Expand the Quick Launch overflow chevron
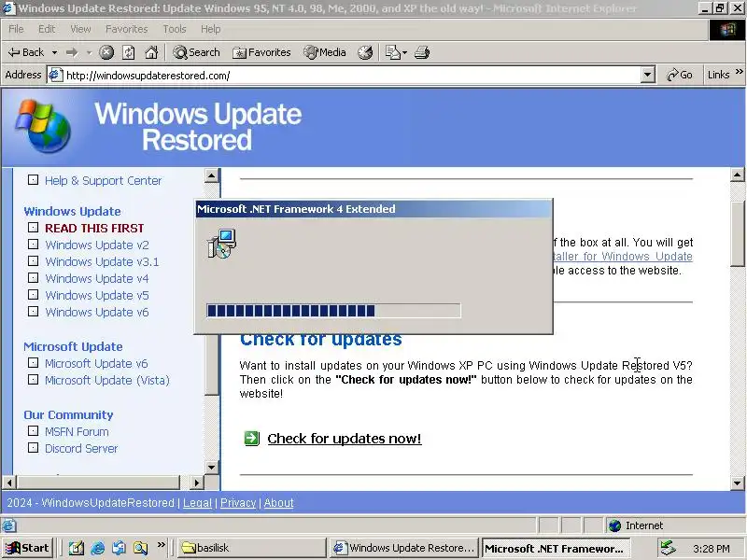This screenshot has width=747, height=560. tap(162, 544)
